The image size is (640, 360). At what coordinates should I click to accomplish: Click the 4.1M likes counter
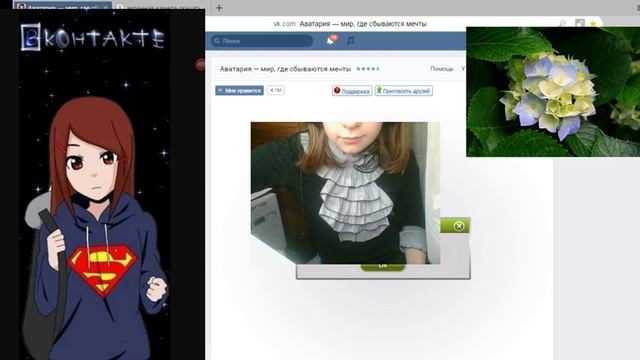276,91
